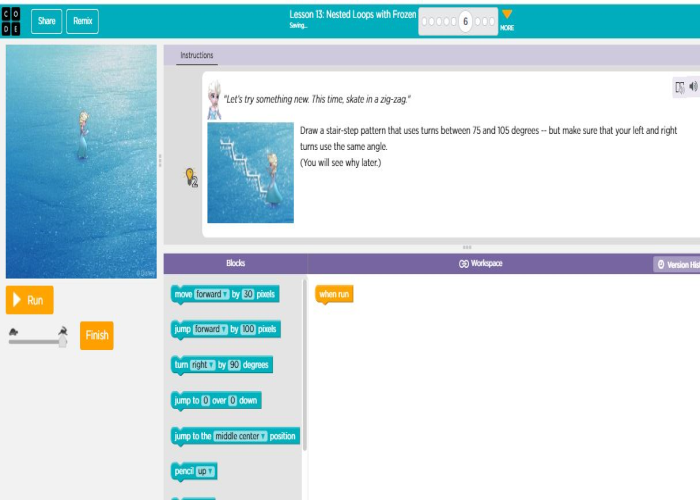Click the 90 degrees field in turn block
Viewport: 700px width, 500px height.
[x=233, y=365]
